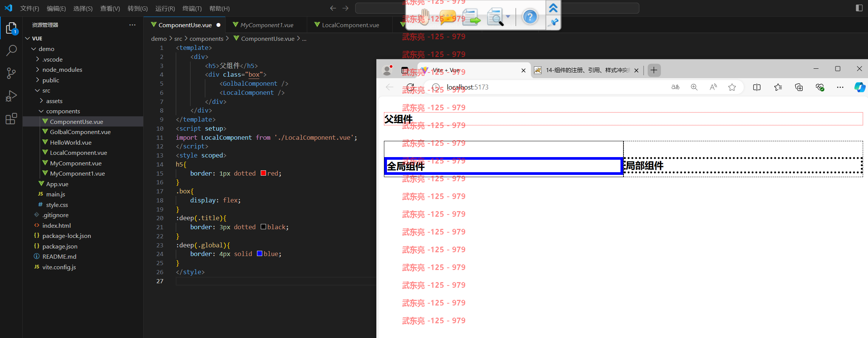Viewport: 868px width, 338px height.
Task: Refresh the localhost browser page
Action: [x=410, y=87]
